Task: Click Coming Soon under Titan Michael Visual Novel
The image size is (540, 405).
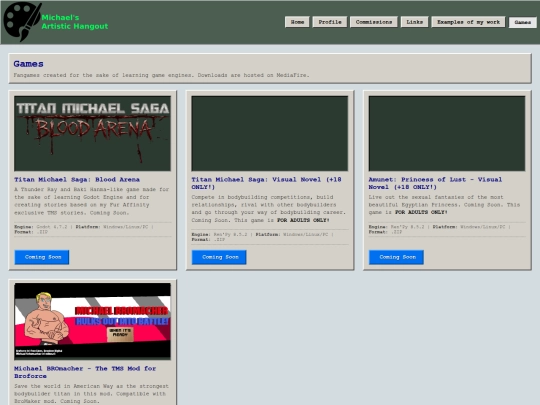Action: click(219, 257)
